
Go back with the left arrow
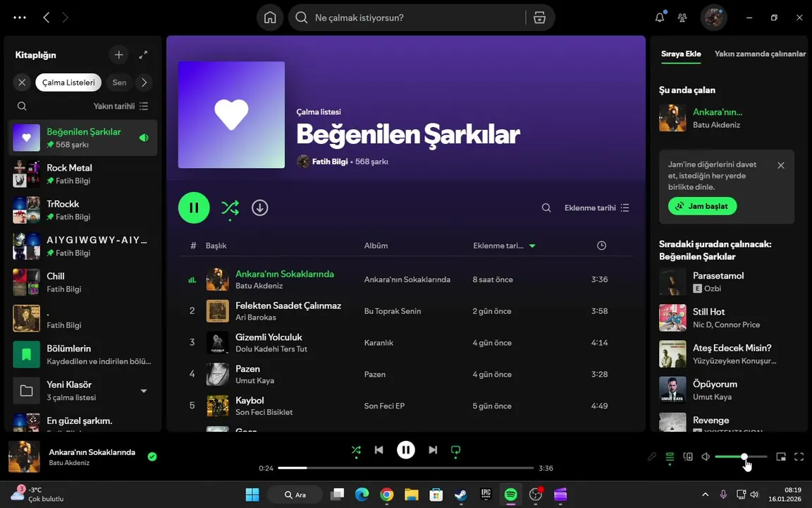[x=46, y=18]
